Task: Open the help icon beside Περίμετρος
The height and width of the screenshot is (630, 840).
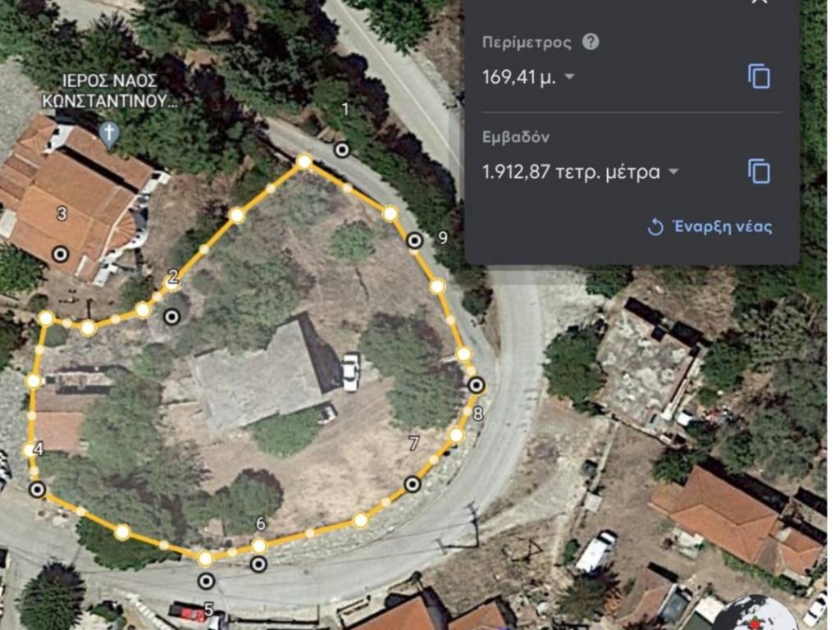Action: [590, 43]
